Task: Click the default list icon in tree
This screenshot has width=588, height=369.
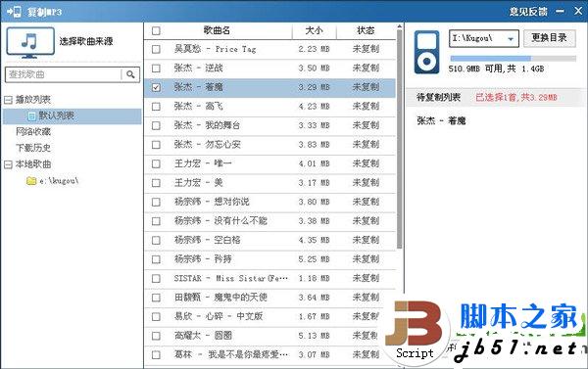Action: 32,116
